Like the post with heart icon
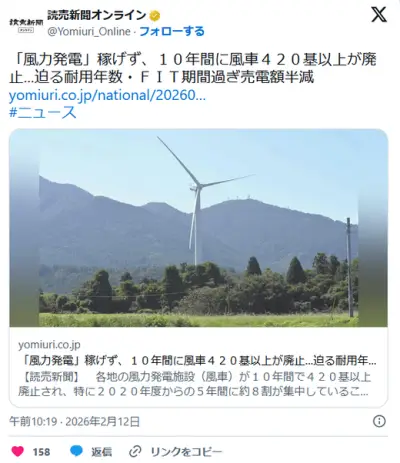The width and height of the screenshot is (400, 463). pyautogui.click(x=18, y=451)
